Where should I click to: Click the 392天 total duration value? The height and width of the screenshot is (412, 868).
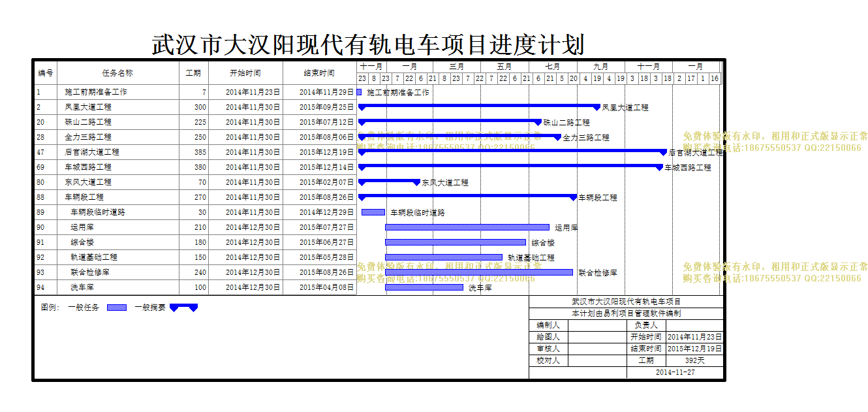[695, 360]
